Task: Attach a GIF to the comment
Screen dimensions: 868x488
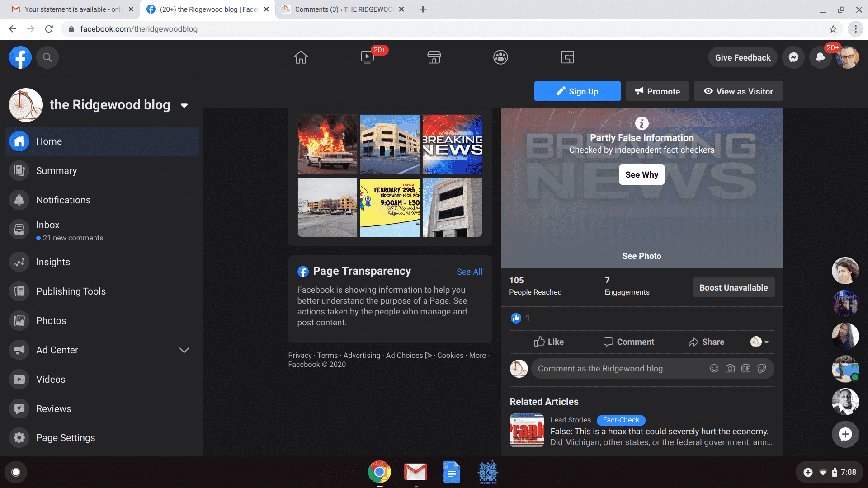Action: click(x=745, y=368)
